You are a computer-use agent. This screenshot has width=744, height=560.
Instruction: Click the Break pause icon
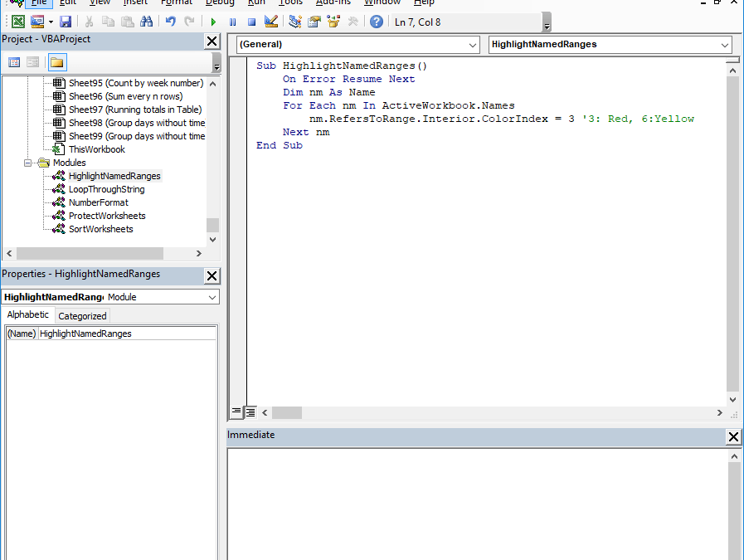(232, 22)
